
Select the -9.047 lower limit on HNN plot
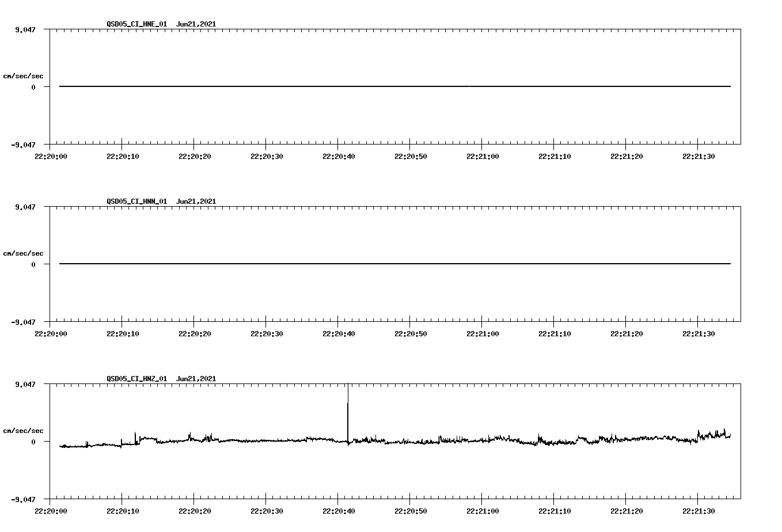[x=24, y=322]
